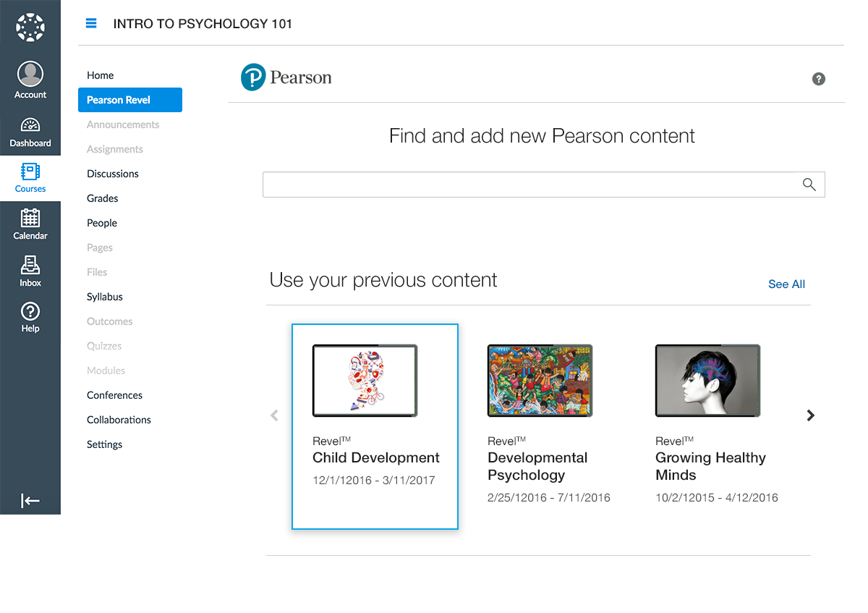This screenshot has width=868, height=613.
Task: Collapse the global navigation sidebar
Action: pos(30,501)
